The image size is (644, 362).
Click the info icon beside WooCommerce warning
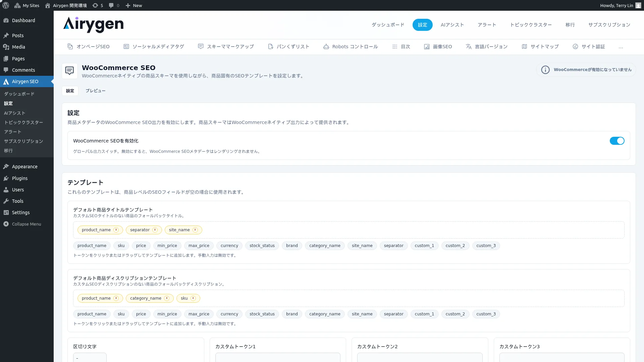(x=545, y=70)
